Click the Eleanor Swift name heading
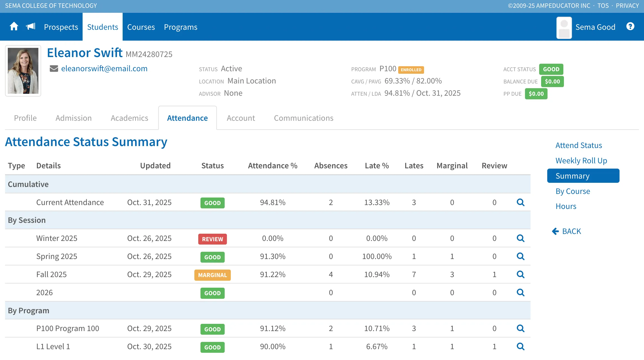The height and width of the screenshot is (360, 644). (x=85, y=53)
